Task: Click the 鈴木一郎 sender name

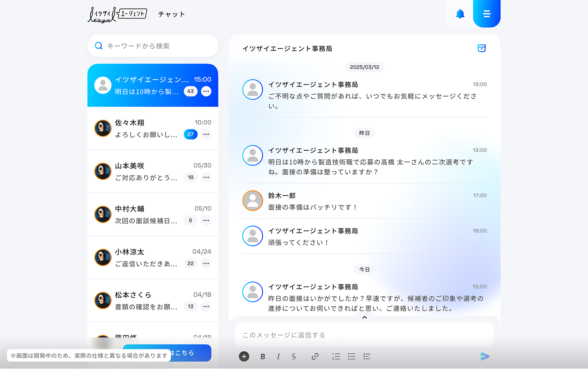Action: pos(282,195)
